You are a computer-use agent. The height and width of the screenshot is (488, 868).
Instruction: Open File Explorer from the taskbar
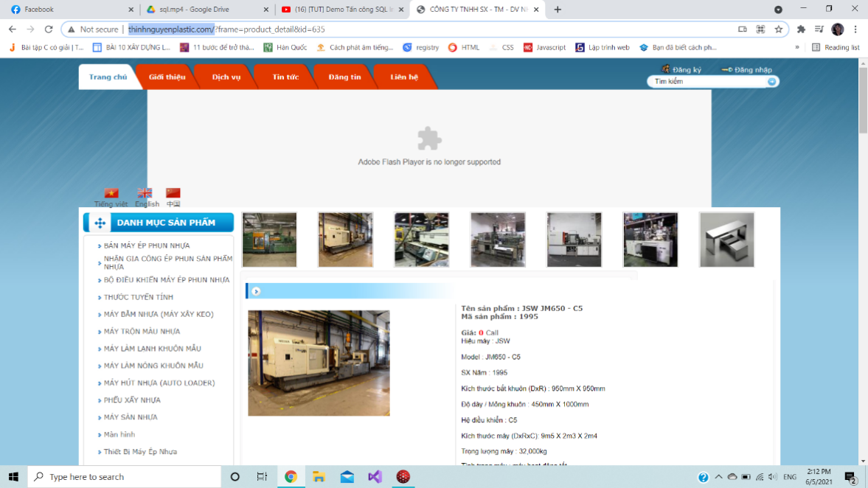coord(319,476)
